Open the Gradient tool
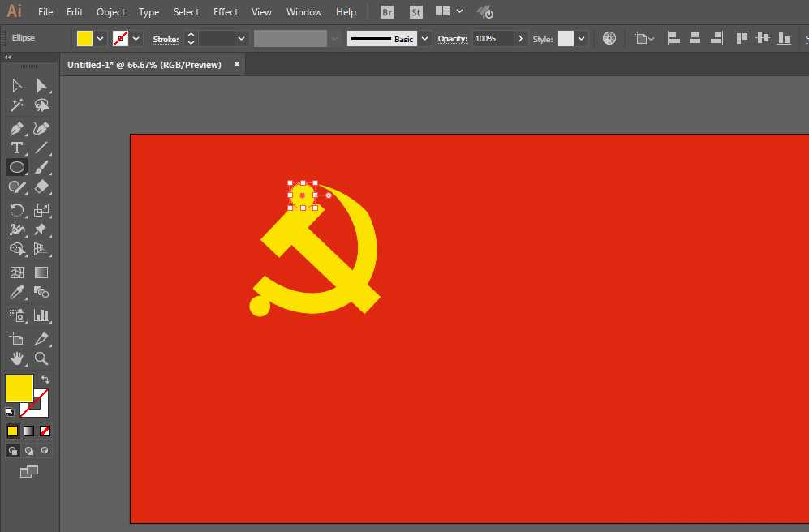This screenshot has width=809, height=532. click(x=42, y=273)
